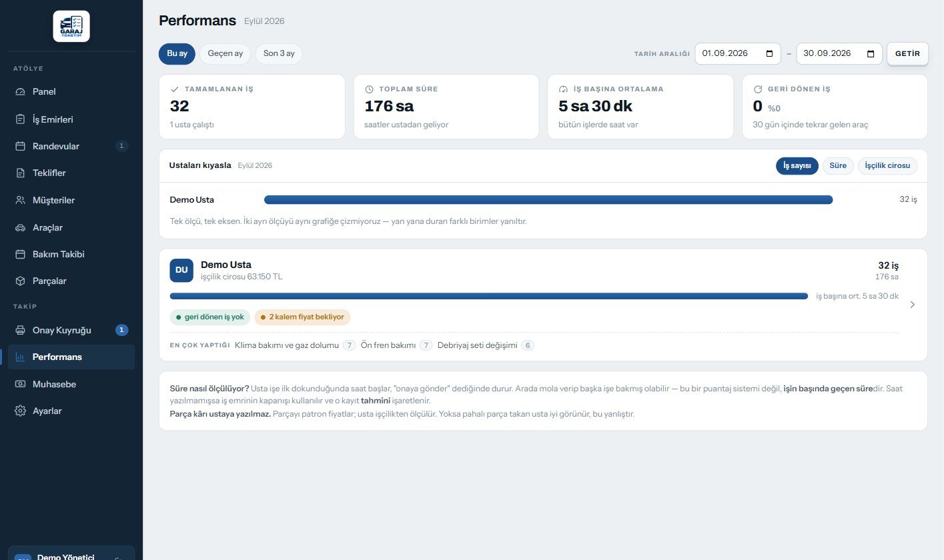The height and width of the screenshot is (560, 944).
Task: Expand Demo Usta card with chevron
Action: click(x=913, y=305)
